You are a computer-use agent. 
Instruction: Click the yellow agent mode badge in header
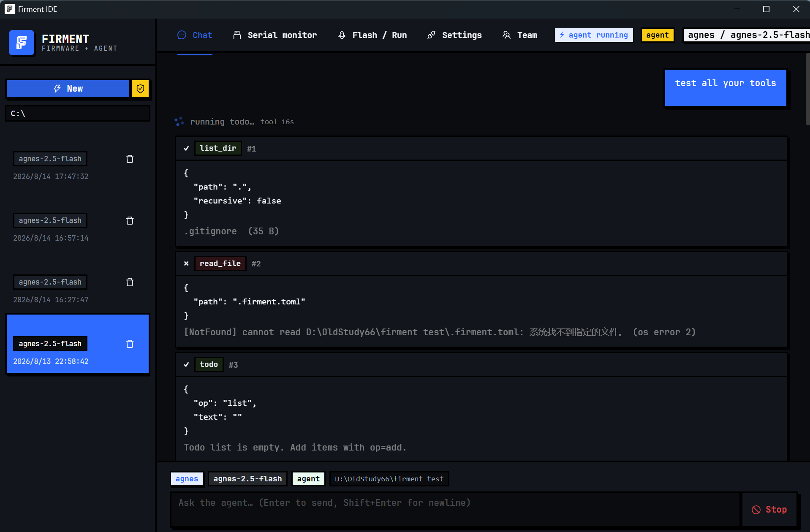pos(658,35)
